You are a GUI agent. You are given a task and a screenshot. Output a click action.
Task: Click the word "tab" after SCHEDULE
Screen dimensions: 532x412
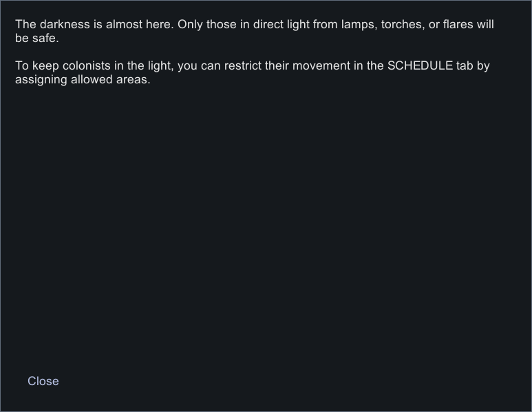[465, 66]
